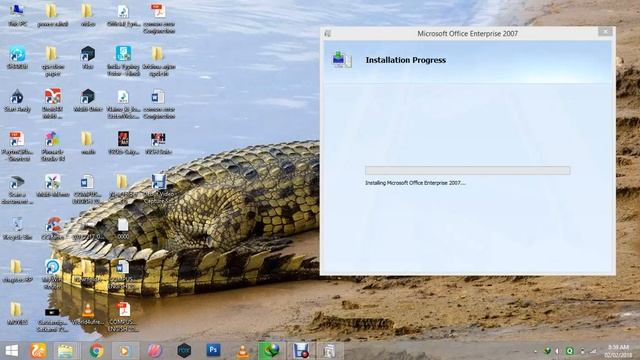Click the installation progress bar
Screen dimensions: 640x360
point(467,170)
